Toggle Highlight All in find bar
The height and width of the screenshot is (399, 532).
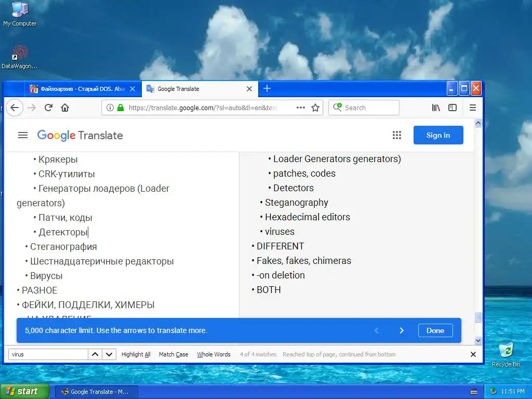136,354
